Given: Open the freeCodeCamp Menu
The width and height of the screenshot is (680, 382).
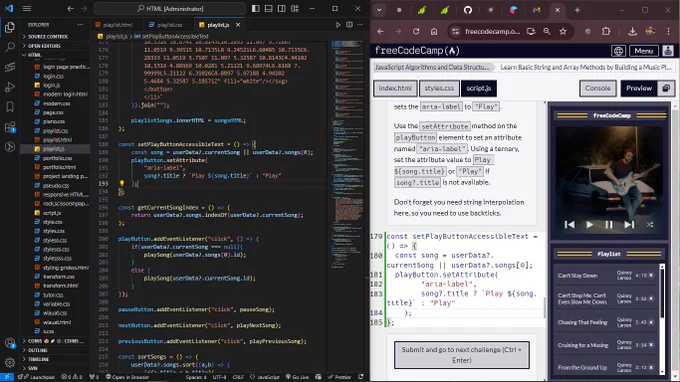Looking at the screenshot, I should pyautogui.click(x=644, y=51).
